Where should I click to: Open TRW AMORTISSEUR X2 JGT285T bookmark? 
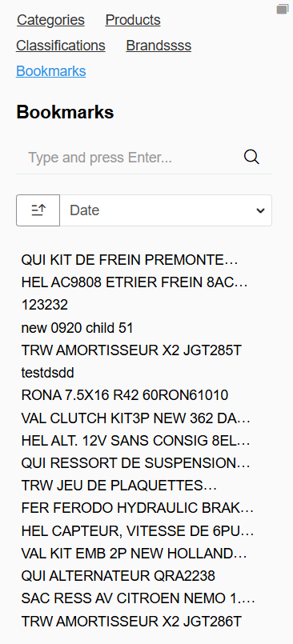pos(131,350)
